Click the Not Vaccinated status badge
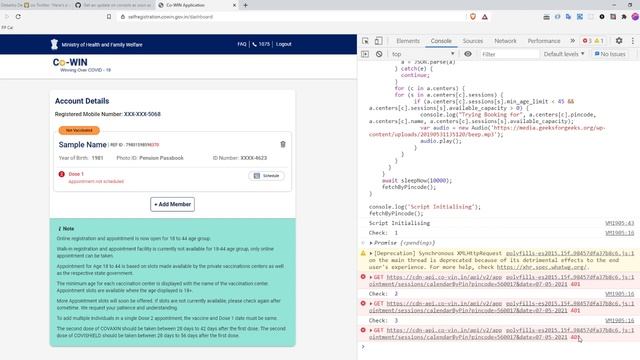This screenshot has width=640, height=360. 79,130
